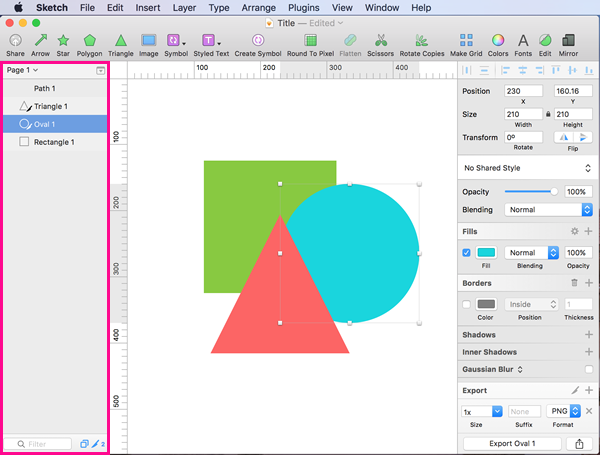This screenshot has height=455, width=600.
Task: Open the fill Blending mode dropdown
Action: pyautogui.click(x=532, y=253)
